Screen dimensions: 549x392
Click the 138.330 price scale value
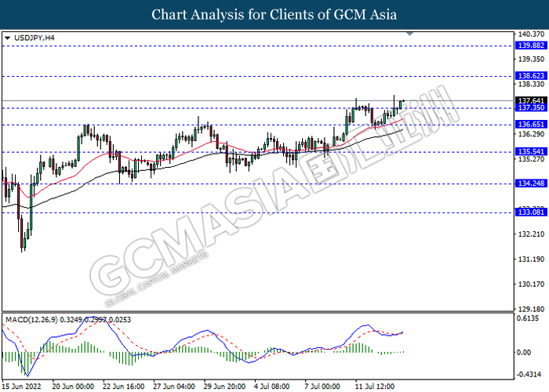tap(531, 85)
